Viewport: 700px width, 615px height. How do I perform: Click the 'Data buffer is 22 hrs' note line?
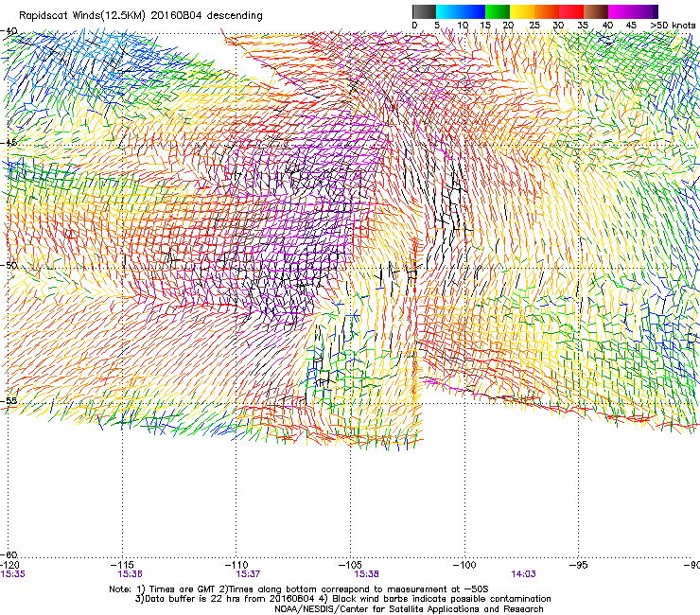(x=342, y=599)
